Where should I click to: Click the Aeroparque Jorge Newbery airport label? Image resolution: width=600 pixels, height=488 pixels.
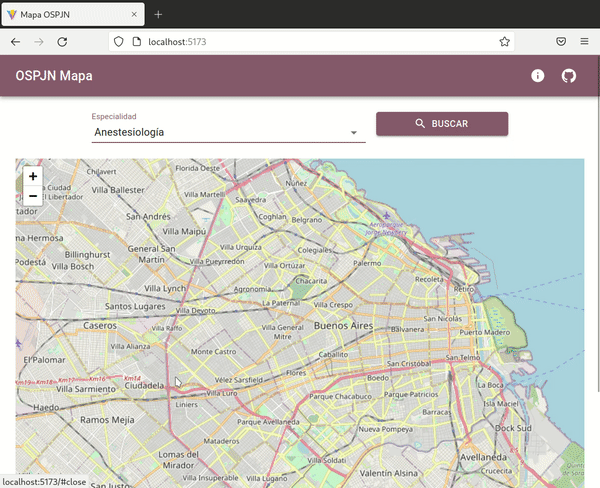[x=386, y=228]
